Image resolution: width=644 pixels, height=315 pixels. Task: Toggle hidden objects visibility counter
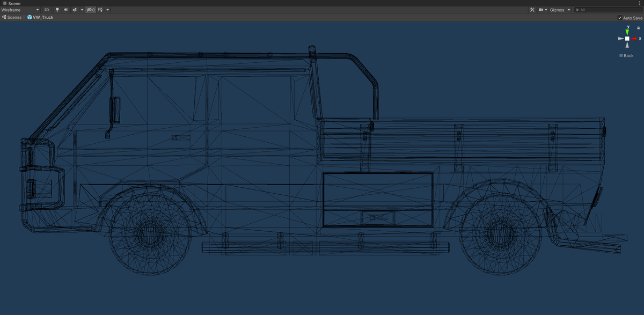click(x=91, y=10)
